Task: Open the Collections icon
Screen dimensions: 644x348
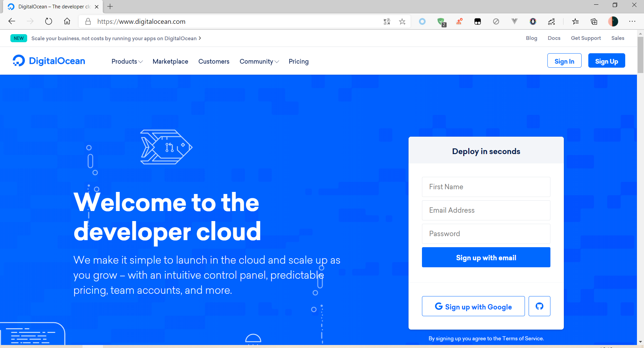Action: [594, 21]
